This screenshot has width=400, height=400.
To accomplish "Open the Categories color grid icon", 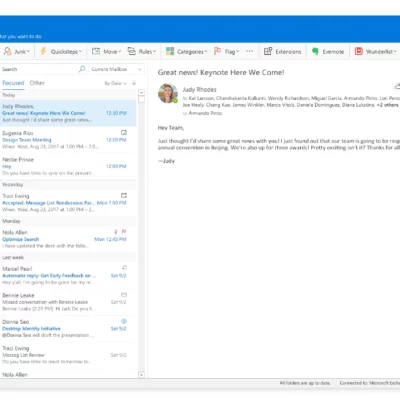I will point(170,51).
